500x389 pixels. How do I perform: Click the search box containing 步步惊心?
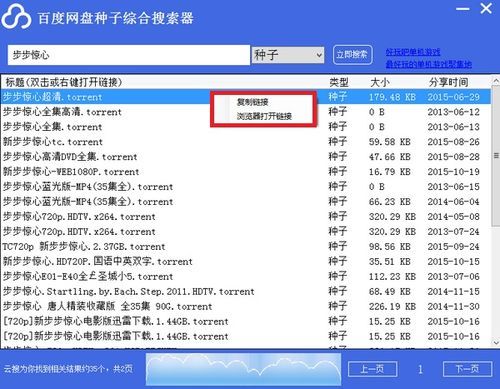(x=129, y=55)
